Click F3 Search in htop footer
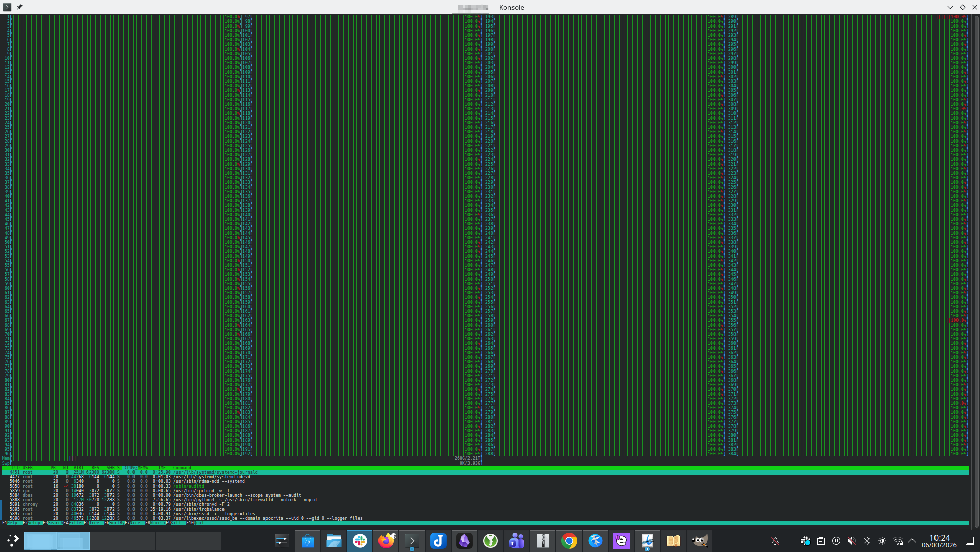The width and height of the screenshot is (980, 552). (53, 523)
